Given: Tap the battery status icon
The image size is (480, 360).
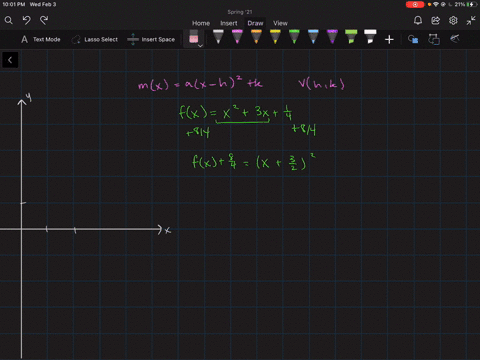Looking at the screenshot, I should [x=472, y=4].
